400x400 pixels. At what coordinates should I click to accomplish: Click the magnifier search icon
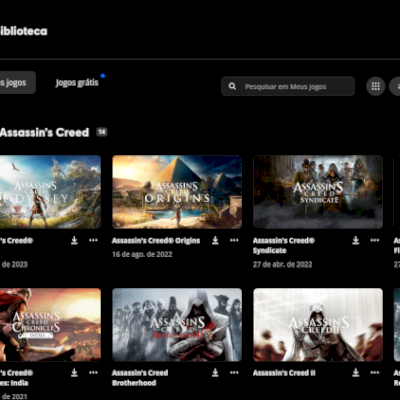(x=232, y=86)
